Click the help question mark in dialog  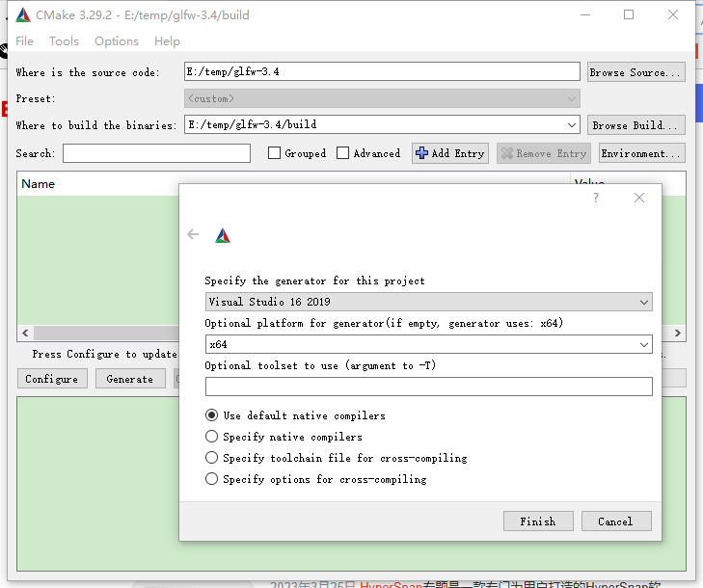pos(596,198)
